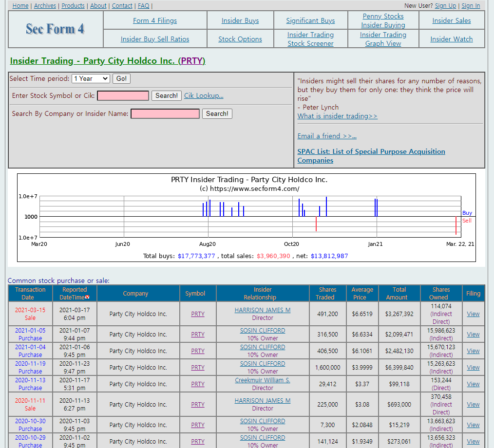Screen dimensions: 494x448
Task: Open the What is insider trading link
Action: (x=337, y=116)
